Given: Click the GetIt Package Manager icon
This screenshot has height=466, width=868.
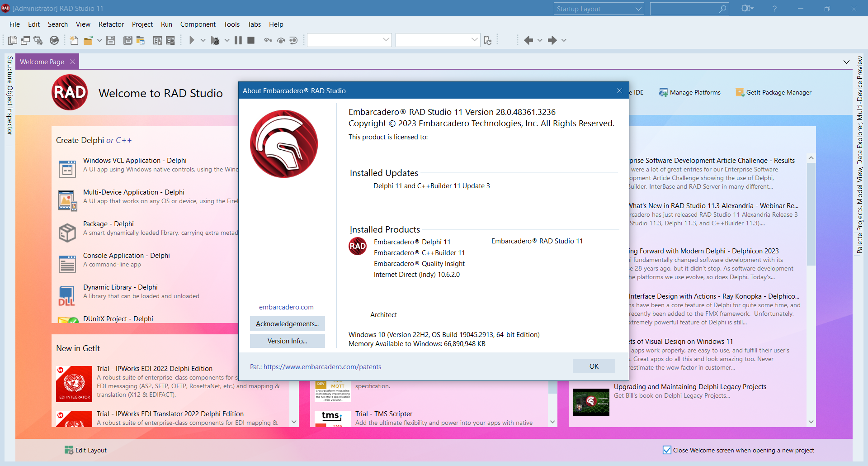Looking at the screenshot, I should tap(740, 92).
